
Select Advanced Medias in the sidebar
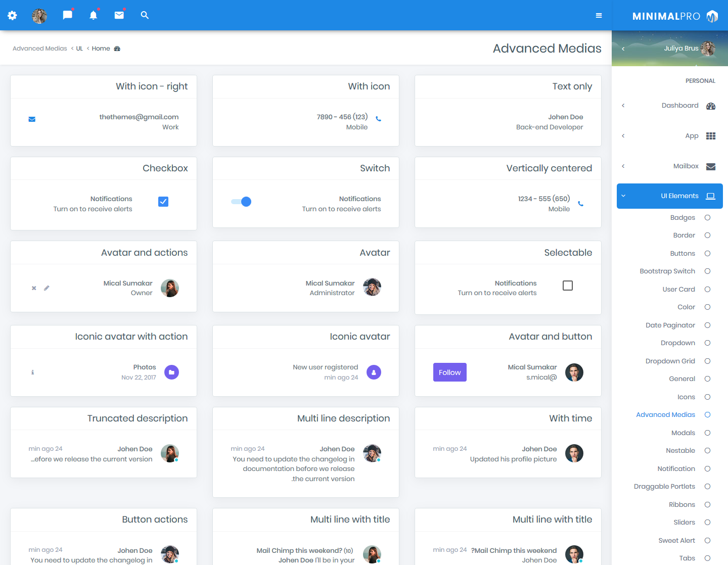pyautogui.click(x=665, y=414)
